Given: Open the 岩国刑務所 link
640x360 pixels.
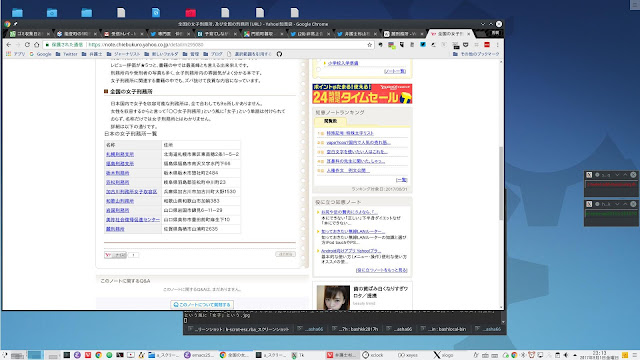Looking at the screenshot, I should 118,211.
